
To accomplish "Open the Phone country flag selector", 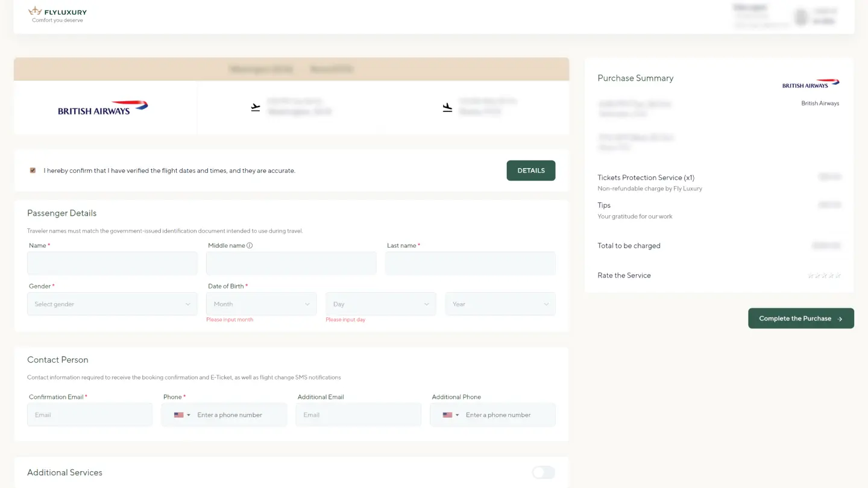I will (181, 415).
